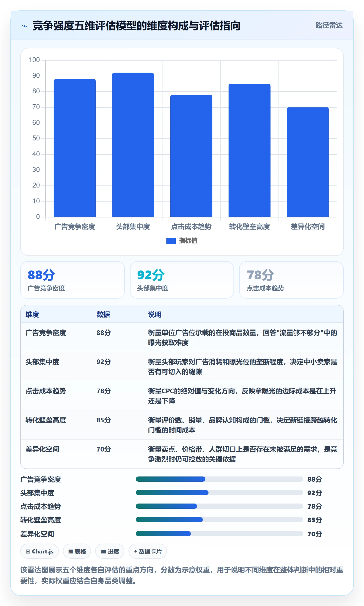This screenshot has width=364, height=606.
Task: Click the 头部集中度 x-axis label
Action: tap(133, 227)
